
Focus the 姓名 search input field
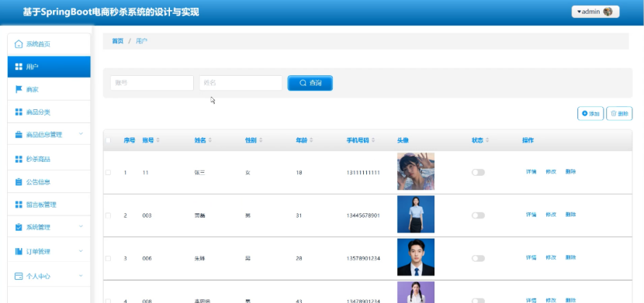coord(241,83)
